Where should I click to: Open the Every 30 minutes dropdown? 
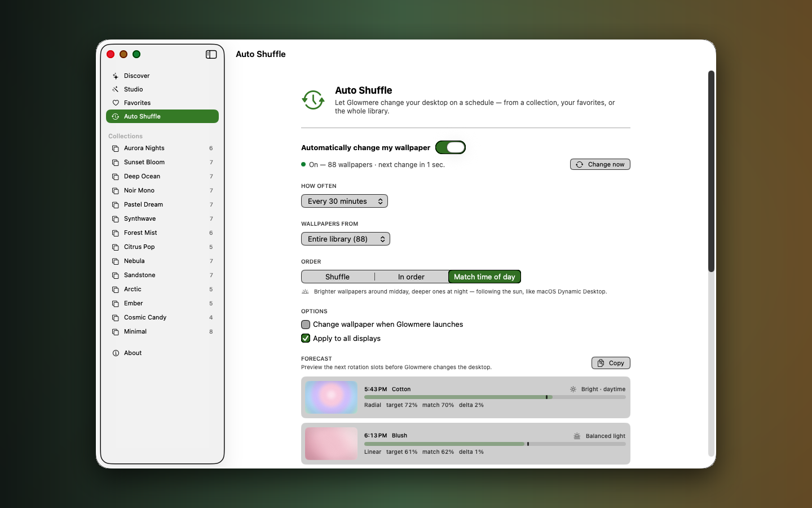(345, 201)
